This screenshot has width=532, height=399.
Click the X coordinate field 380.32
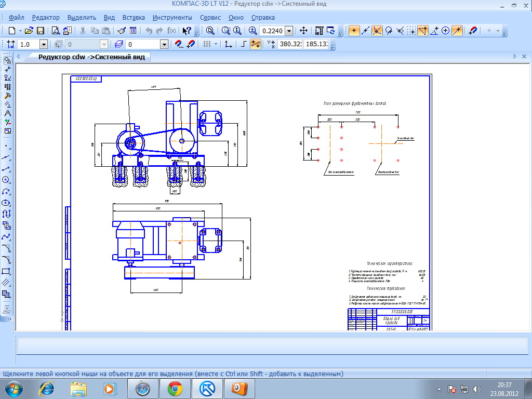(x=290, y=44)
